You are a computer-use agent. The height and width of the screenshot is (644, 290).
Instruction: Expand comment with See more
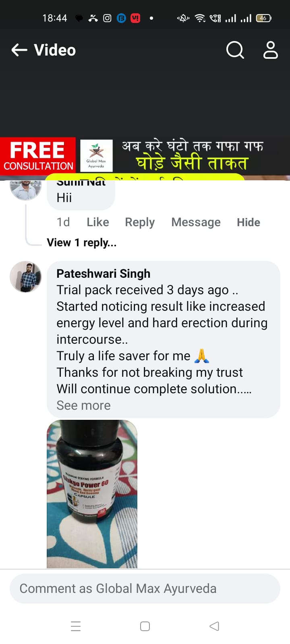pyautogui.click(x=83, y=405)
